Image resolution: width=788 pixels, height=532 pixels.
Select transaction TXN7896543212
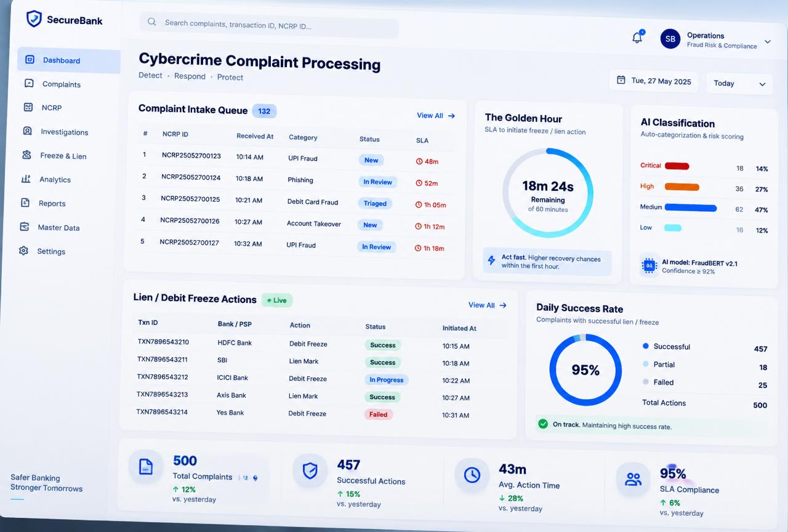[163, 377]
